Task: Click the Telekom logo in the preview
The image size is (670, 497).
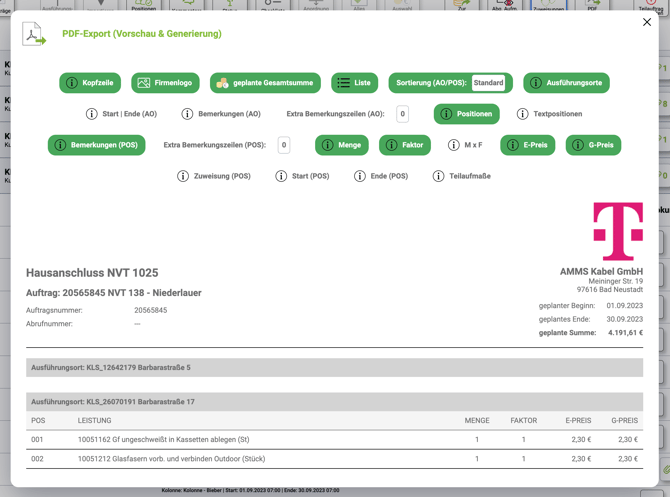Action: [x=617, y=231]
